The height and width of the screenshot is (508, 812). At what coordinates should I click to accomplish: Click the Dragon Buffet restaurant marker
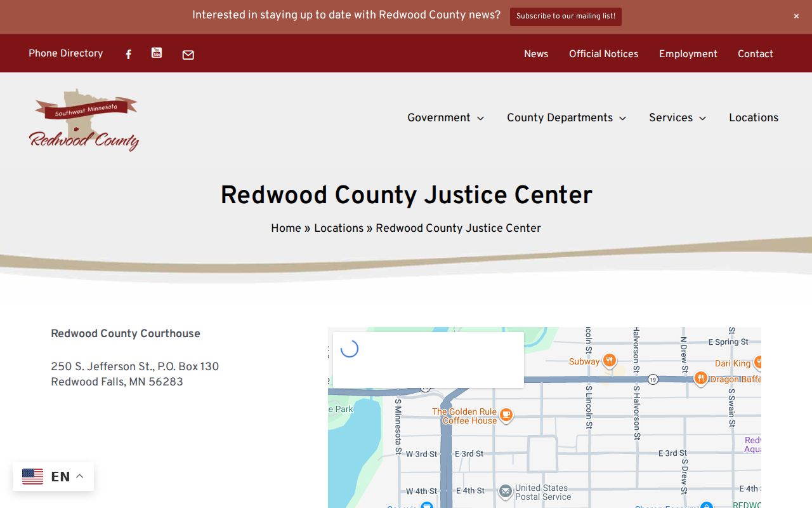click(x=700, y=378)
